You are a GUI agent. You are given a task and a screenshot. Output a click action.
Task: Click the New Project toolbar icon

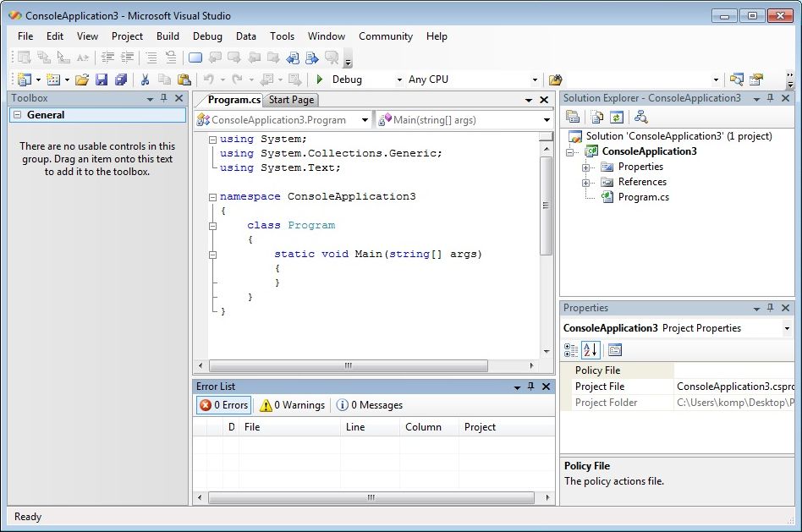click(x=24, y=80)
